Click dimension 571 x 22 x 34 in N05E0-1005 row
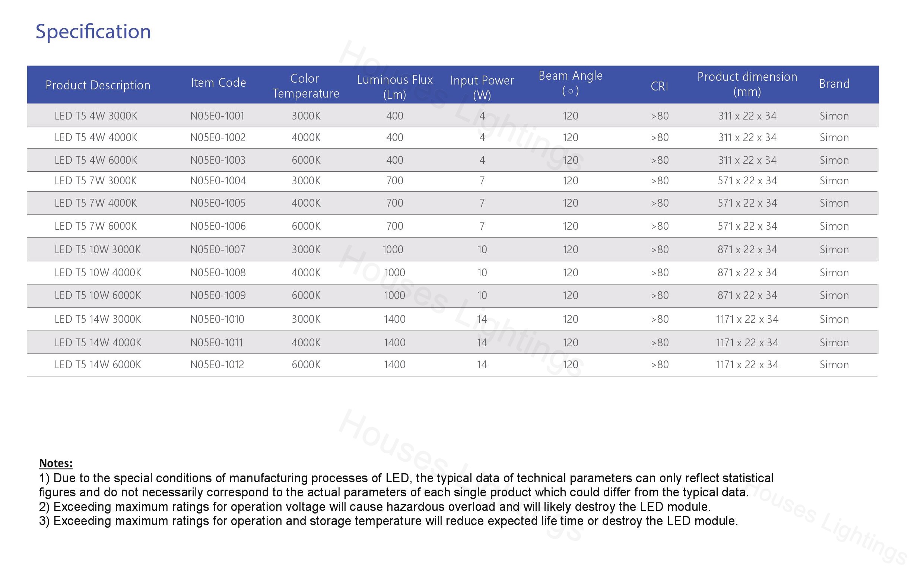 coord(747,203)
